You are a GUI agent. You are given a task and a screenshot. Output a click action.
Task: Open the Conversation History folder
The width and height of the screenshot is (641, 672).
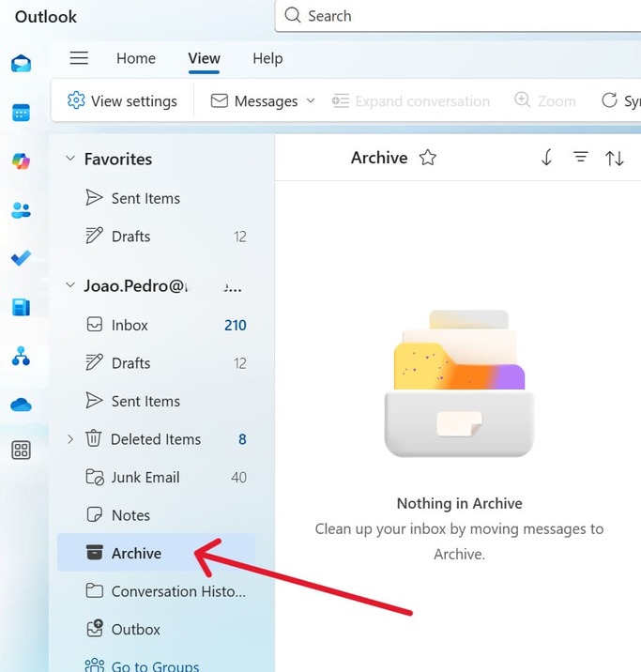pos(156,591)
